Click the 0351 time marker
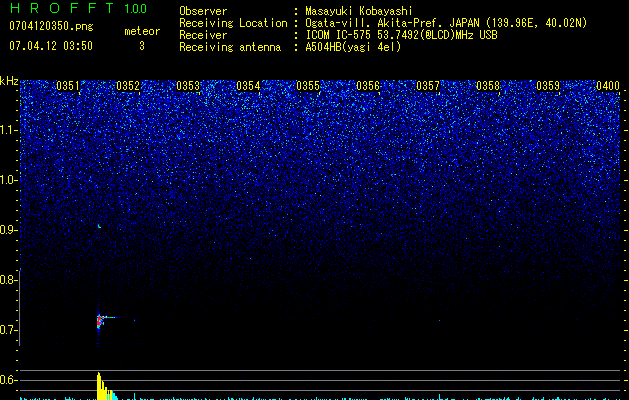629x400 pixels. (x=68, y=86)
